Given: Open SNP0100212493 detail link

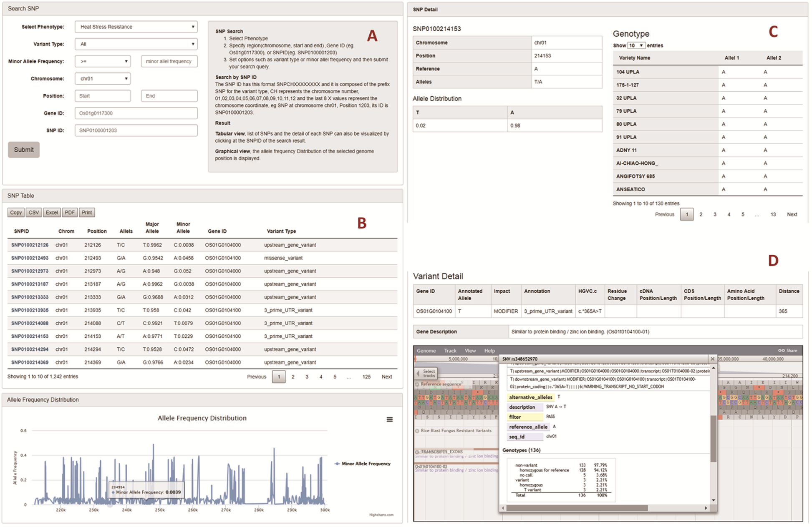Looking at the screenshot, I should tap(30, 258).
